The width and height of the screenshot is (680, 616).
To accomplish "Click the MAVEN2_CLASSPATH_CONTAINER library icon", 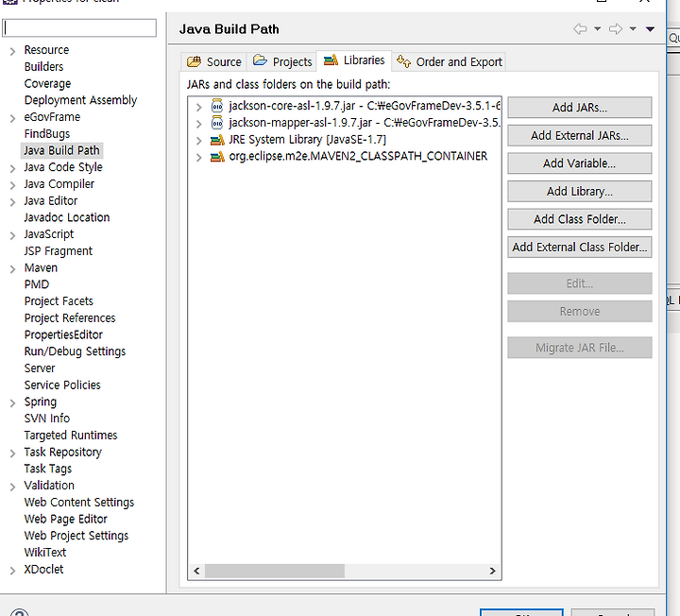I will pos(217,156).
